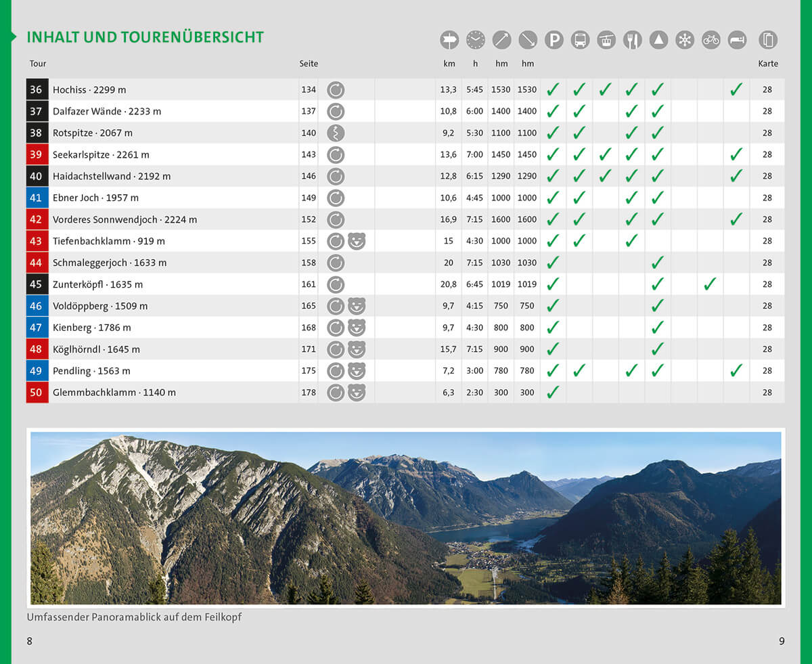Click the cable car check mark for Haidachstellwand
This screenshot has height=664, width=812.
point(606,176)
